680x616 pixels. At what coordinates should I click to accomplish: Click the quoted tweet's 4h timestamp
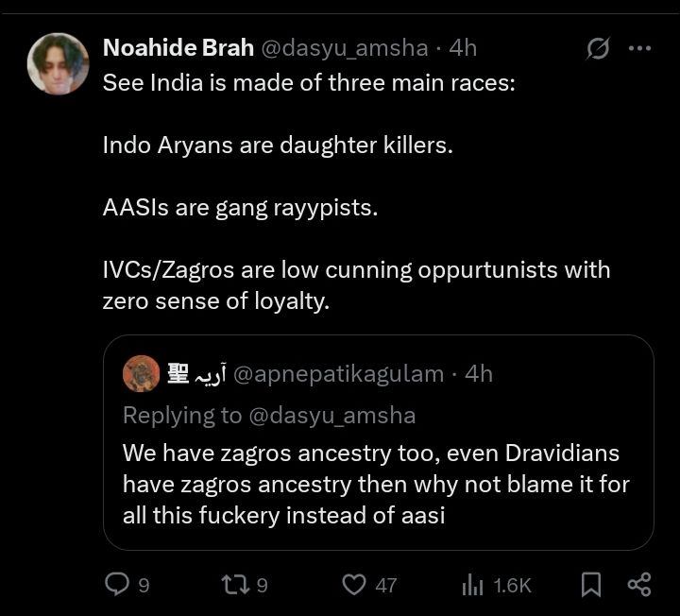coord(479,374)
